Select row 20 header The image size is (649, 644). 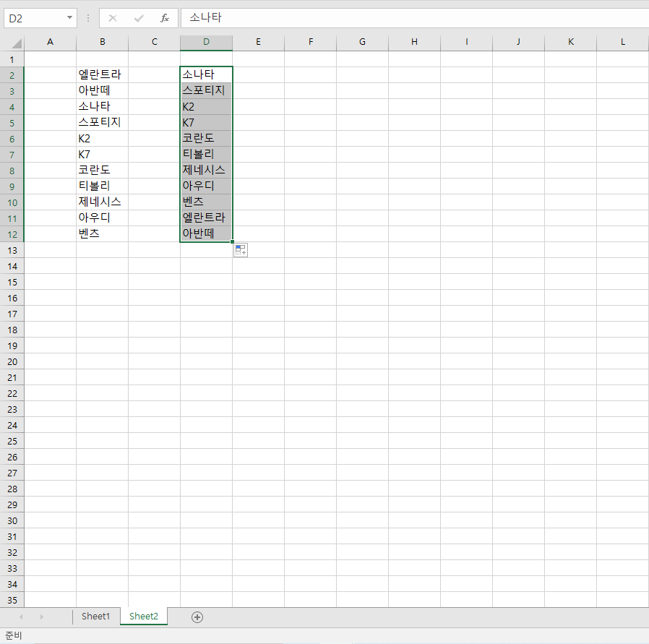pyautogui.click(x=12, y=361)
